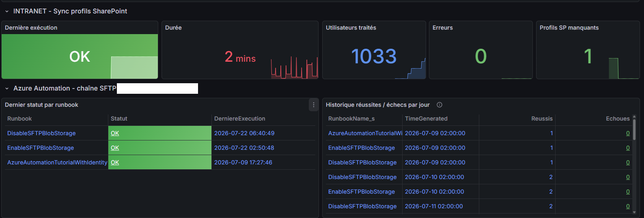This screenshot has height=218, width=644.
Task: Open the Profils SP manquants panel title
Action: (x=569, y=28)
